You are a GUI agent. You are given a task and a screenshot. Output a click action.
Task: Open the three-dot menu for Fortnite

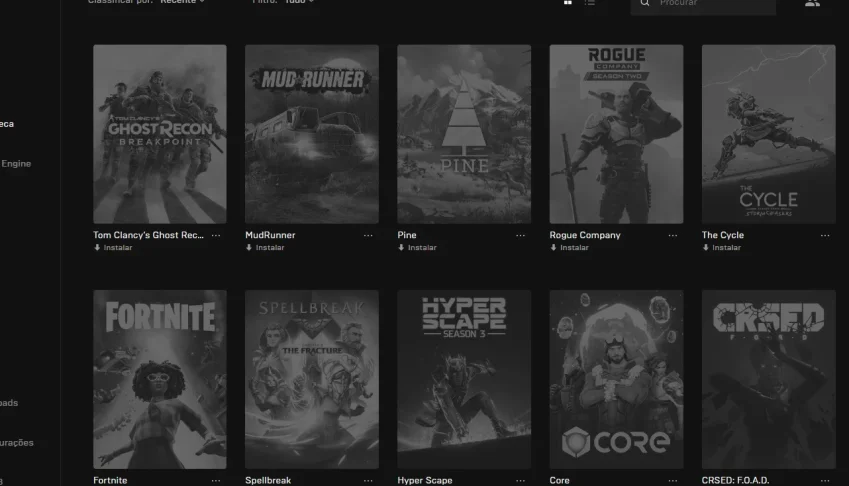215,481
